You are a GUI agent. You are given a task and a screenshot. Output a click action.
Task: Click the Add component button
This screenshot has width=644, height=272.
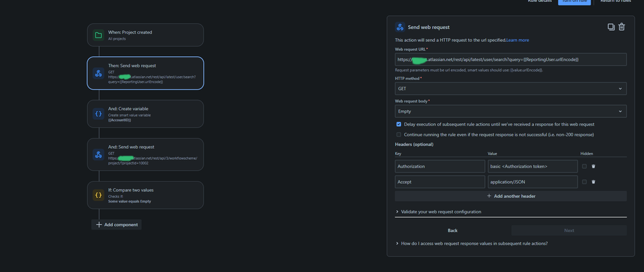coord(116,225)
